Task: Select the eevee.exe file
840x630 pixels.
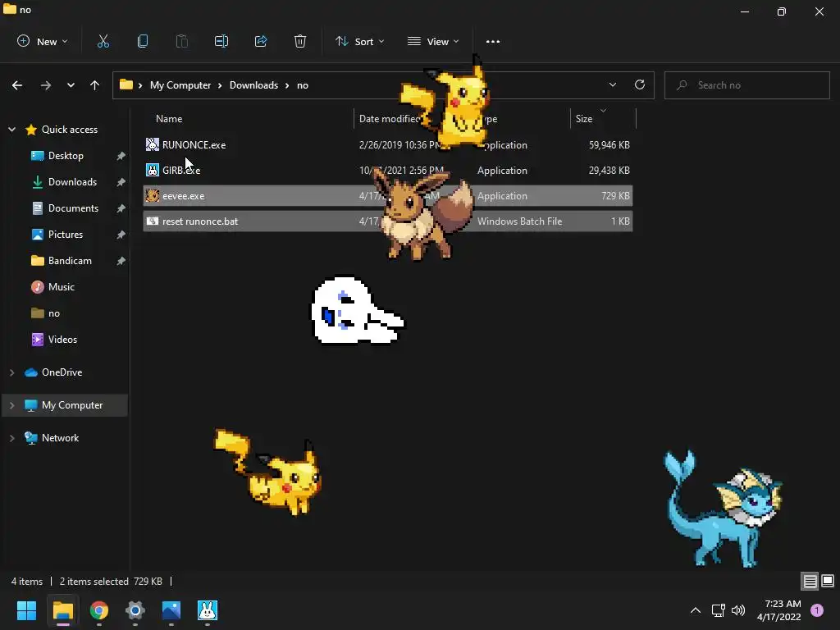Action: pyautogui.click(x=387, y=195)
